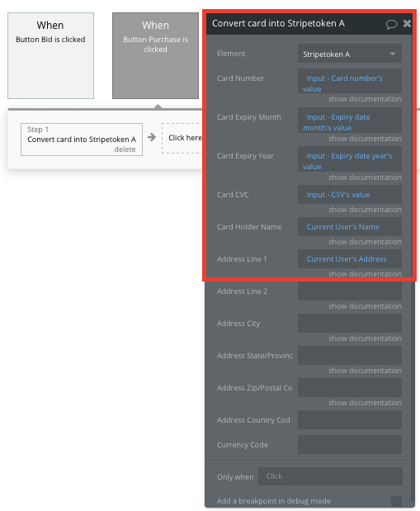The image size is (420, 511).
Task: Click the Address Zip/Postal Code field
Action: pos(350,388)
